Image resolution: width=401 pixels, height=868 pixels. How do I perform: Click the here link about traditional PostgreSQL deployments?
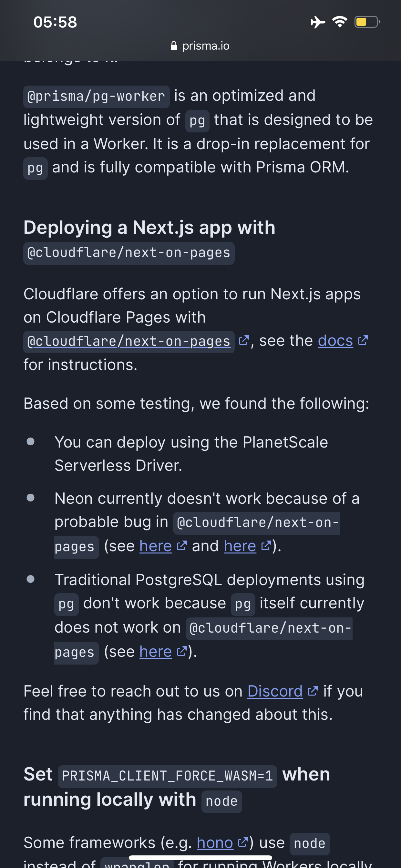(x=155, y=651)
